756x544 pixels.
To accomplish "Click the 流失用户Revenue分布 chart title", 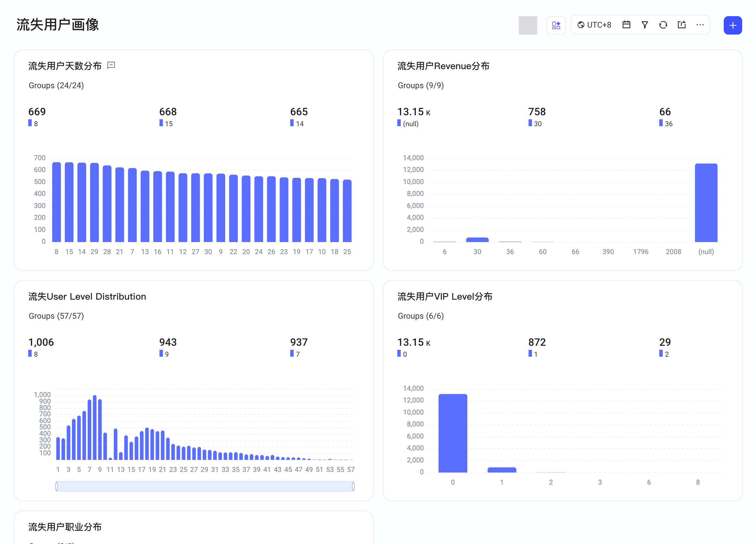I will [443, 66].
